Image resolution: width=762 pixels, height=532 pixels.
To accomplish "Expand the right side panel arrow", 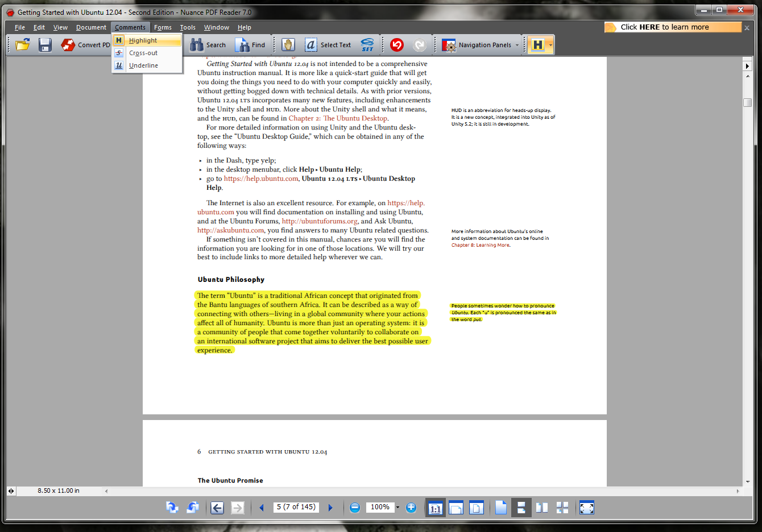I will click(x=747, y=66).
